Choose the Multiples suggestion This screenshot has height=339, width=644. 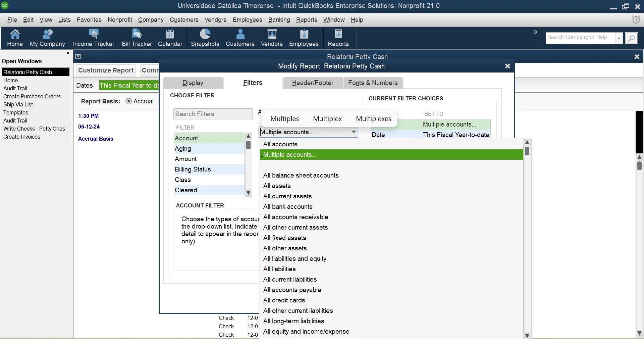coord(284,119)
